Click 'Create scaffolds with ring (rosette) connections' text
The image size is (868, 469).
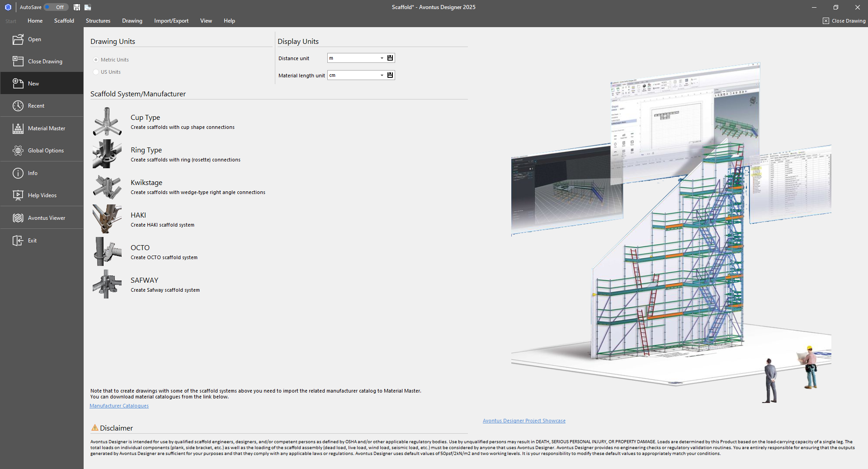[185, 160]
